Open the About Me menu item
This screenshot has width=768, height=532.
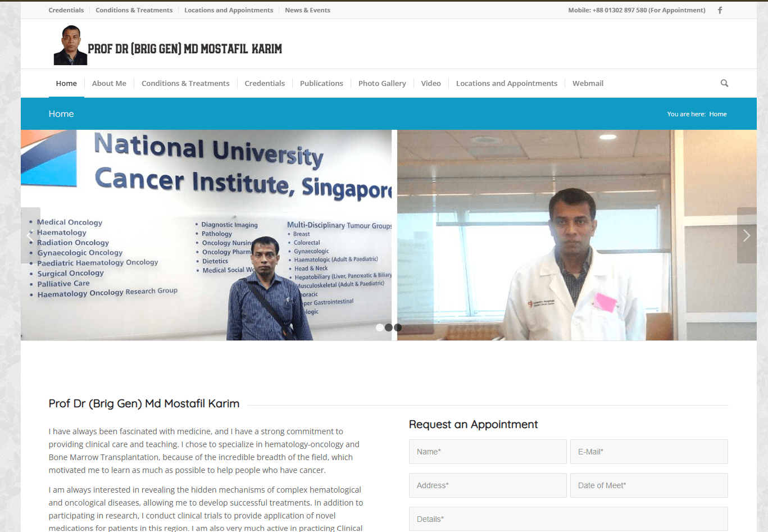(x=109, y=83)
